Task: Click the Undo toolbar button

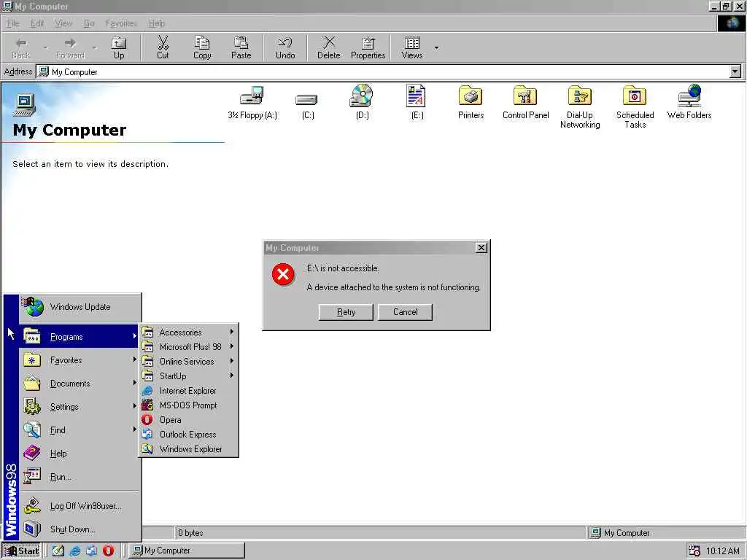Action: point(285,47)
